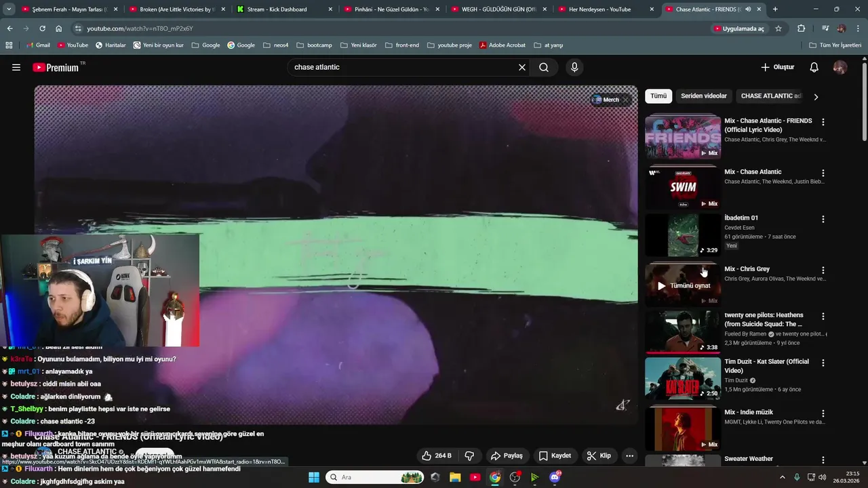This screenshot has height=488, width=868.
Task: Open Windows Start menu
Action: tap(314, 477)
